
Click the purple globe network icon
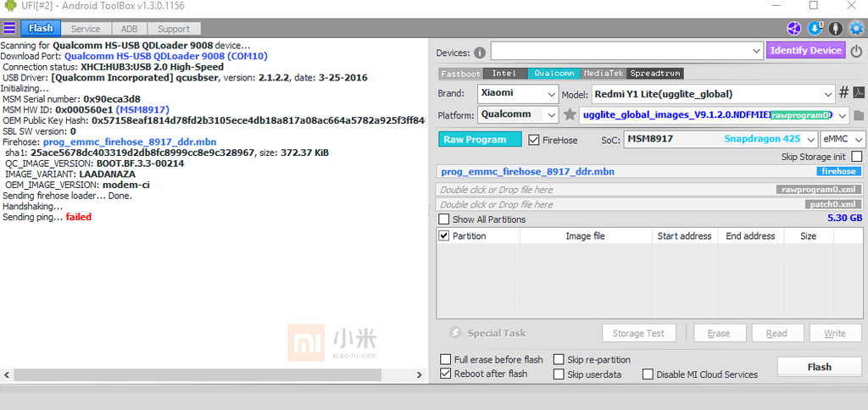click(x=794, y=28)
